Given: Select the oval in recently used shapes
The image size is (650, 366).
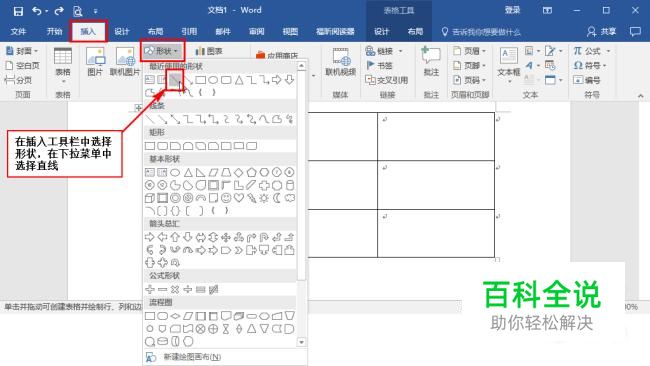Looking at the screenshot, I should (x=213, y=80).
